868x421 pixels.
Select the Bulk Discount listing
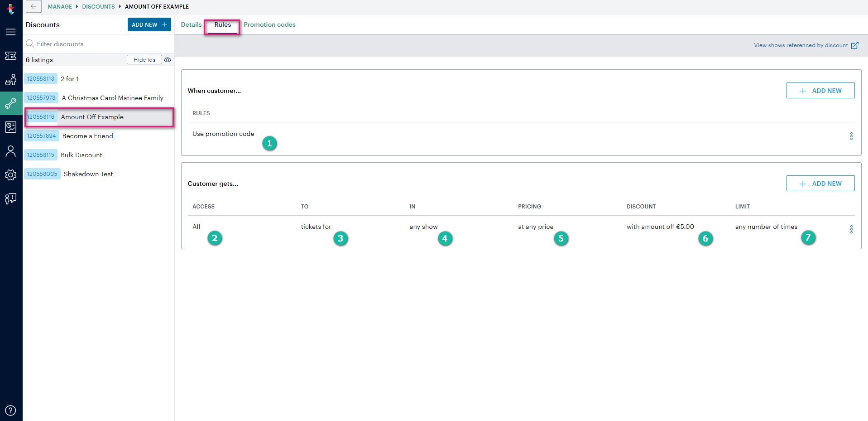point(82,155)
